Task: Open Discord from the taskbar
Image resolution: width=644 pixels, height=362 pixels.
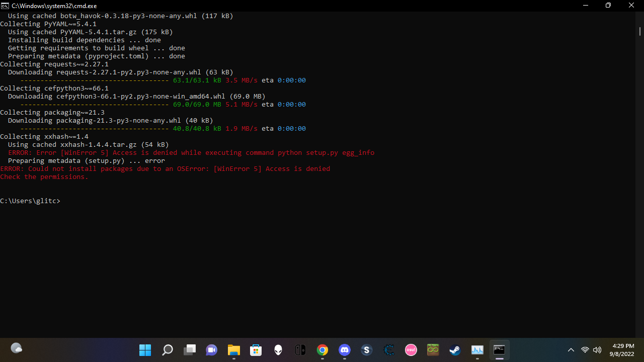Action: coord(345,350)
